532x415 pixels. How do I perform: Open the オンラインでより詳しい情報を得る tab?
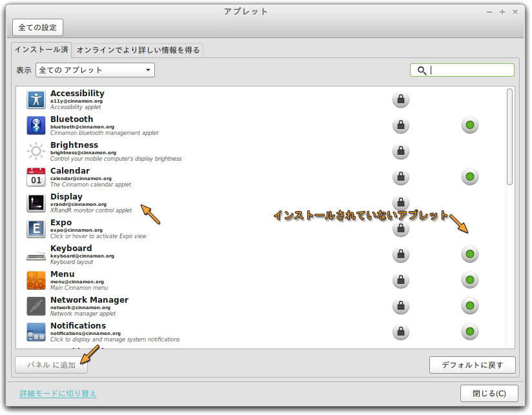pyautogui.click(x=138, y=50)
